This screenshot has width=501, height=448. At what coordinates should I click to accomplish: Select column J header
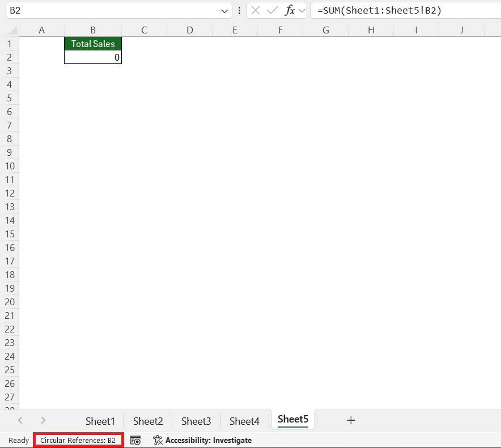coord(462,31)
